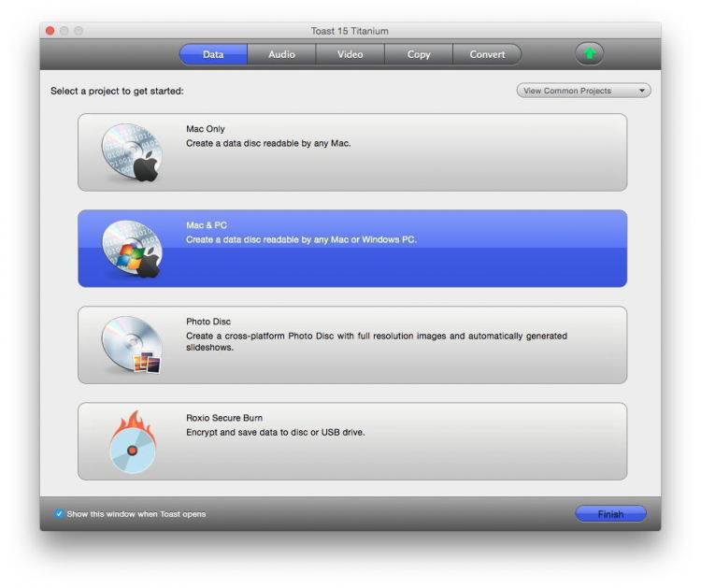Select the Copy tab
The image size is (701, 588).
pyautogui.click(x=419, y=54)
